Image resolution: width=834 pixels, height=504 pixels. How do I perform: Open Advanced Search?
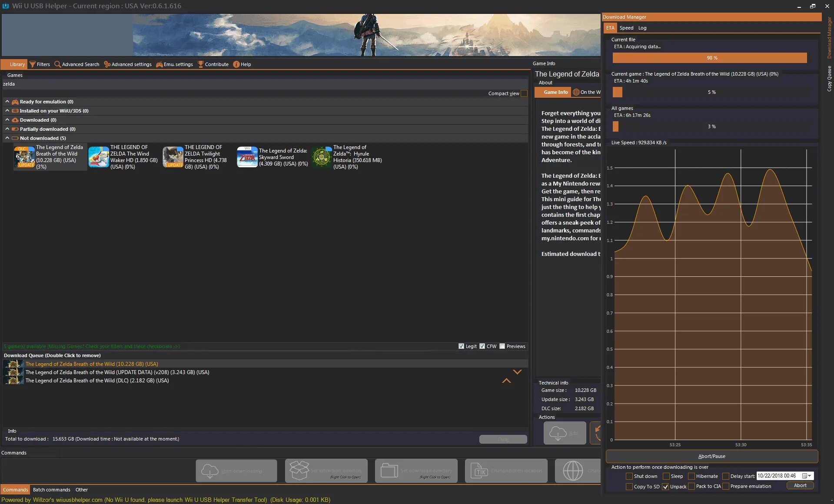pos(76,64)
